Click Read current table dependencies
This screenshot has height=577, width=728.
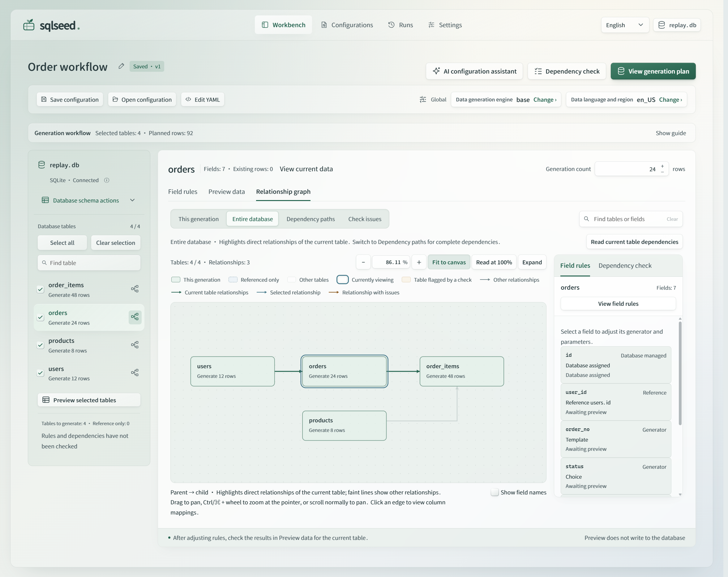coord(634,242)
